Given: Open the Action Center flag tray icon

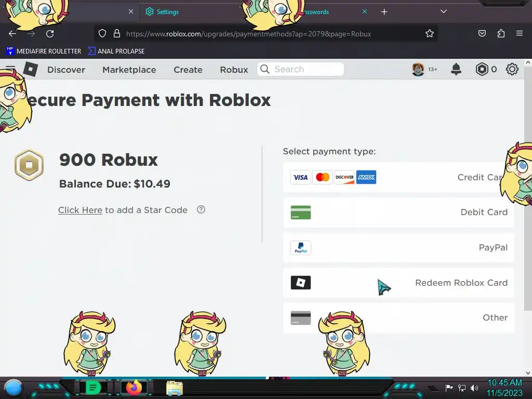Looking at the screenshot, I should tap(449, 388).
